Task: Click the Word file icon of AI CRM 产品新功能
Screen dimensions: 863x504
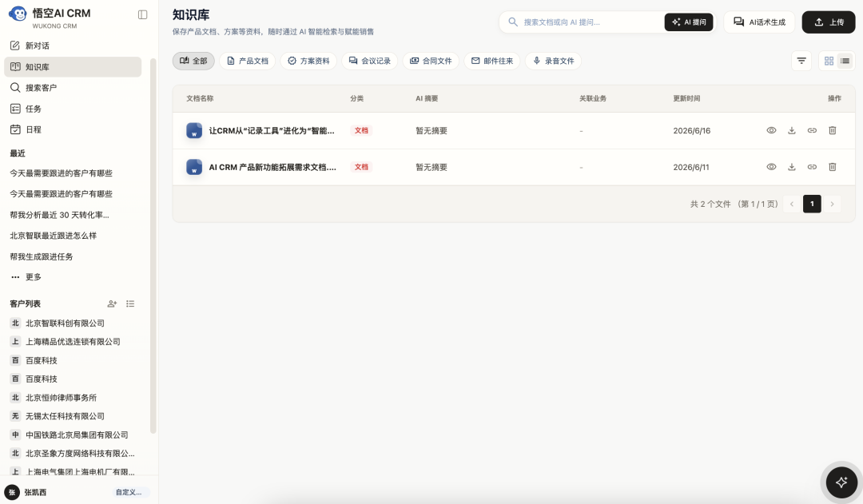Action: [194, 167]
